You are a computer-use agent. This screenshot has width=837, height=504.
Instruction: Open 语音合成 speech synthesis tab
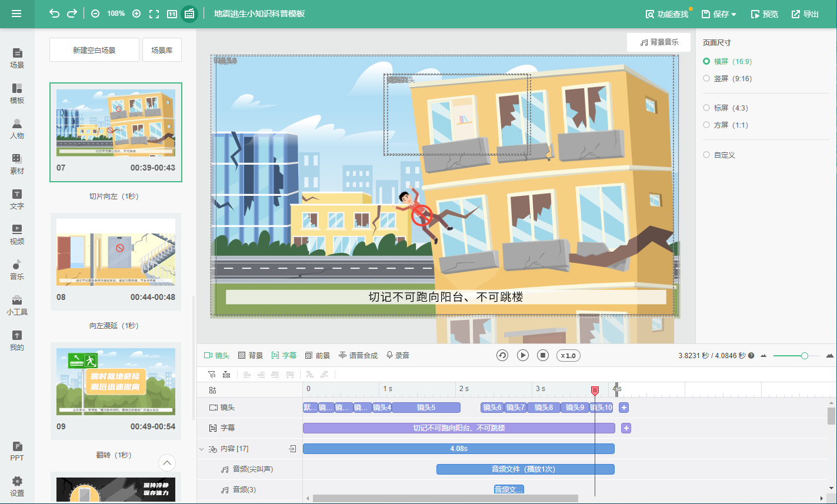pos(358,356)
